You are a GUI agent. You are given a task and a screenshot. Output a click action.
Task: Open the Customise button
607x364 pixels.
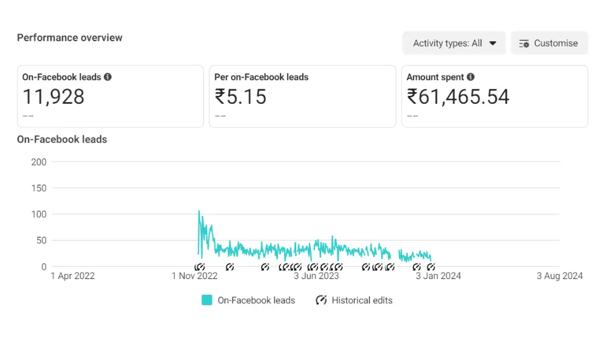tap(549, 43)
